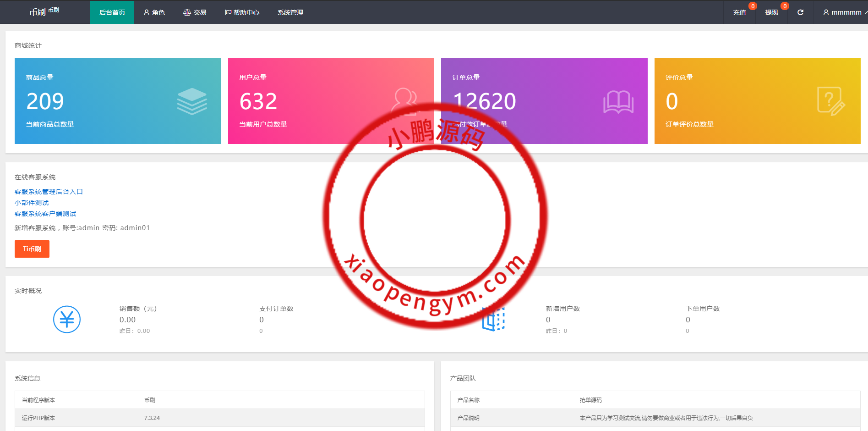Click the 充值 notification button
868x431 pixels.
pos(739,12)
